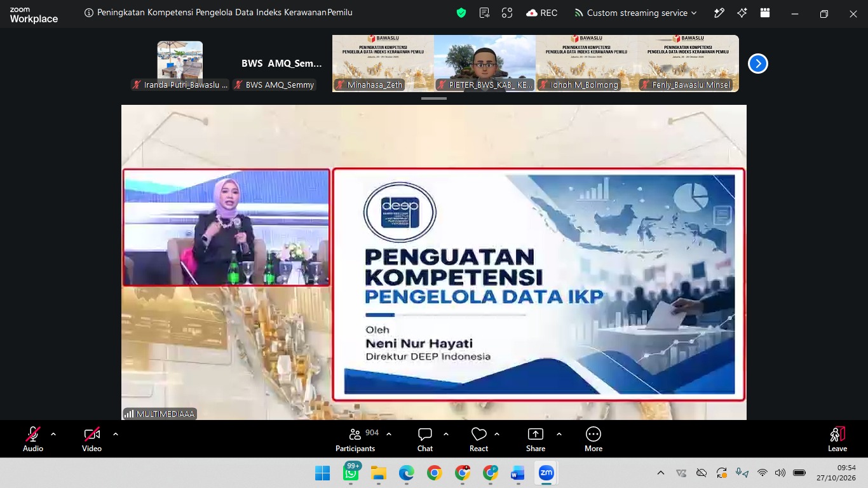The image size is (868, 488).
Task: Click the annotate pen sparkle icon
Action: (x=719, y=13)
